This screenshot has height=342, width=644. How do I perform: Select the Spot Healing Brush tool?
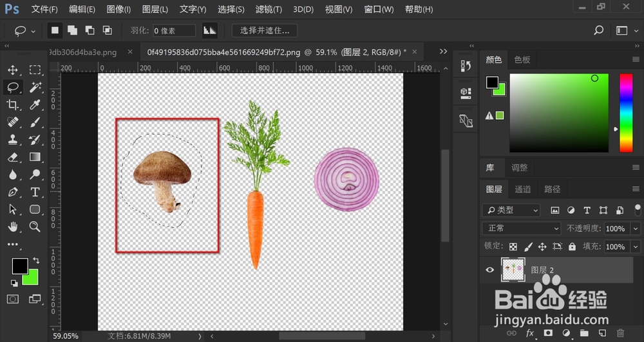[x=13, y=122]
